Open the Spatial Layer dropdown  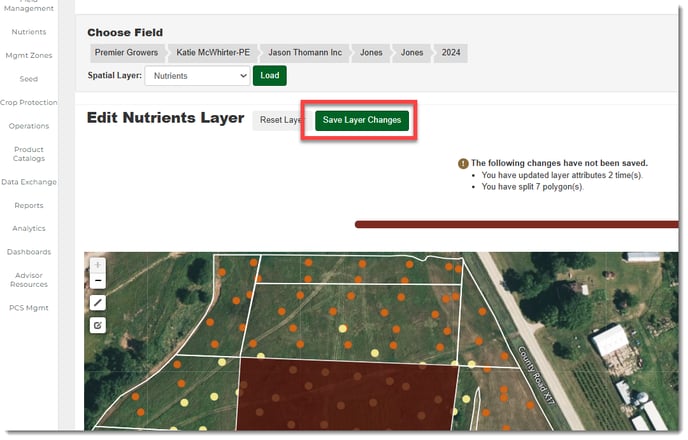pyautogui.click(x=196, y=75)
